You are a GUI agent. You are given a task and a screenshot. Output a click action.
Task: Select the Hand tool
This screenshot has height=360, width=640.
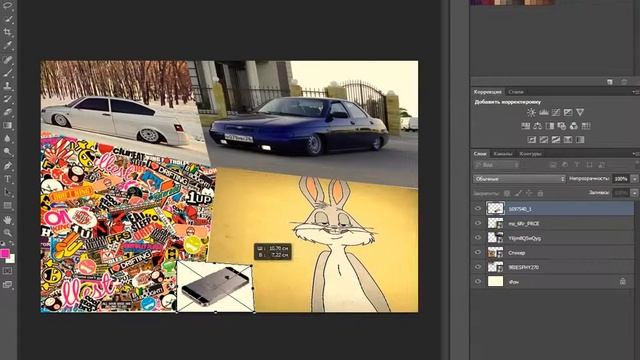pyautogui.click(x=7, y=220)
